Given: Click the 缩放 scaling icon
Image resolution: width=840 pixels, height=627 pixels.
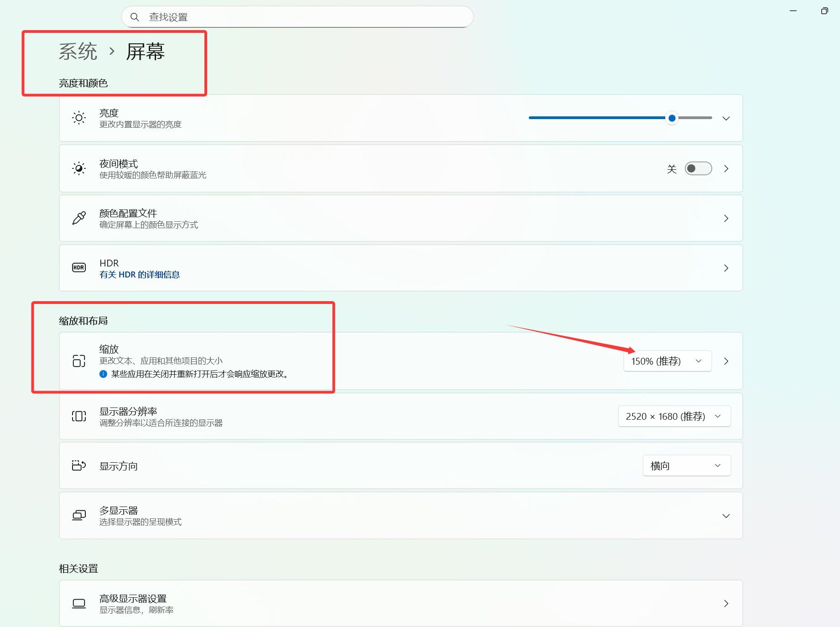Looking at the screenshot, I should (79, 361).
